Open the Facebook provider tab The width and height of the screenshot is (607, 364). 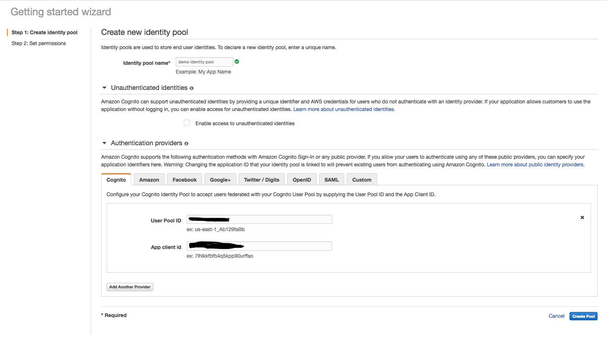[185, 179]
